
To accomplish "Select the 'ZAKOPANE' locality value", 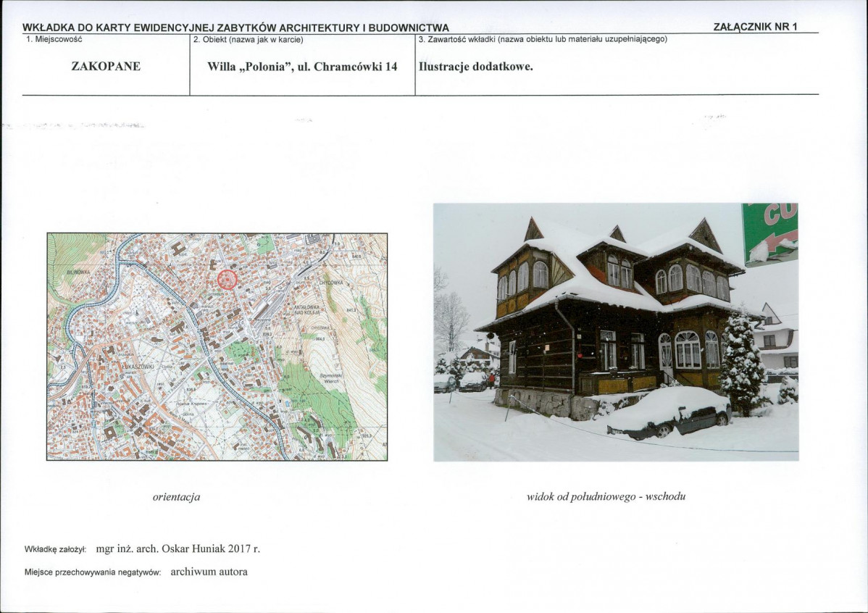I will [106, 67].
